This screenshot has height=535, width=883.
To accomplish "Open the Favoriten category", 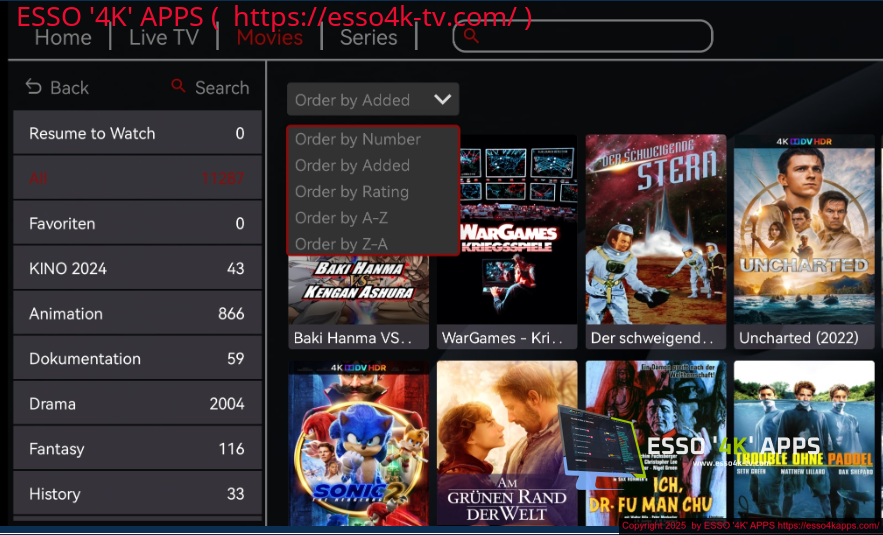I will (137, 223).
